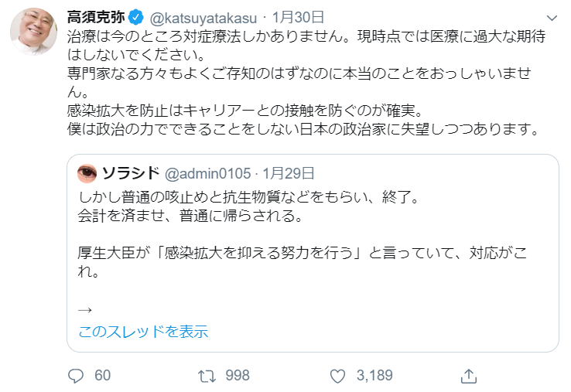This screenshot has width=571, height=392.
Task: Click the display name 高須克弥
Action: (97, 18)
